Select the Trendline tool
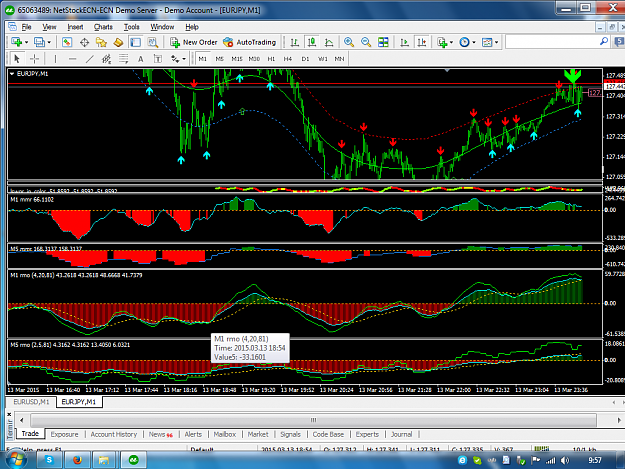This screenshot has width=625, height=469. (90, 59)
